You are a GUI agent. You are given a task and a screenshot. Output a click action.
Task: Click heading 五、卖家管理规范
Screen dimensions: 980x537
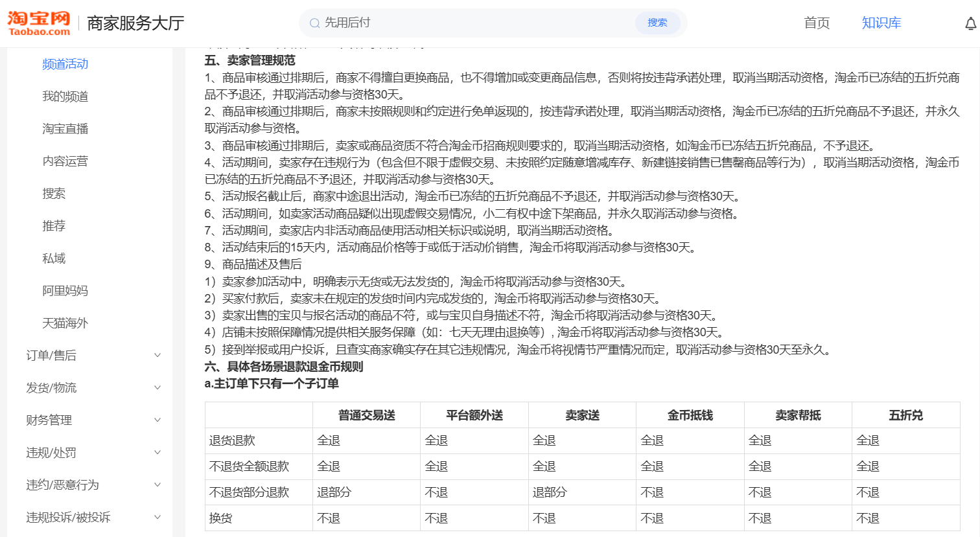click(x=250, y=60)
